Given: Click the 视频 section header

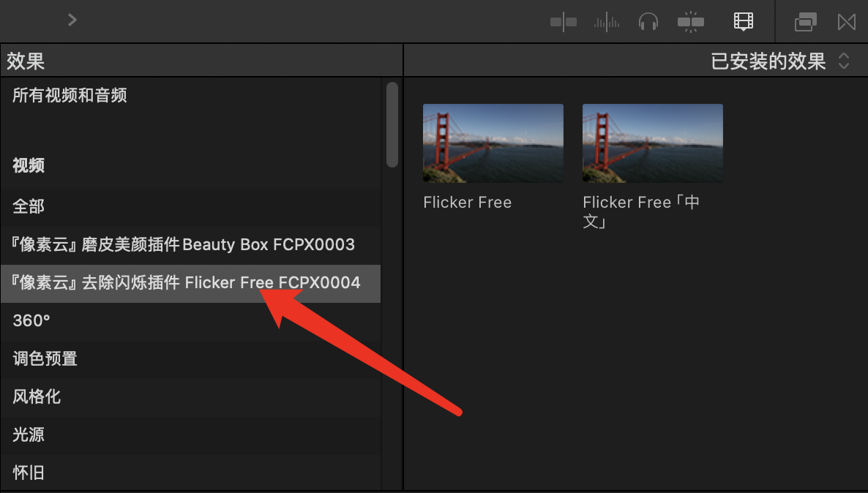Looking at the screenshot, I should point(29,165).
